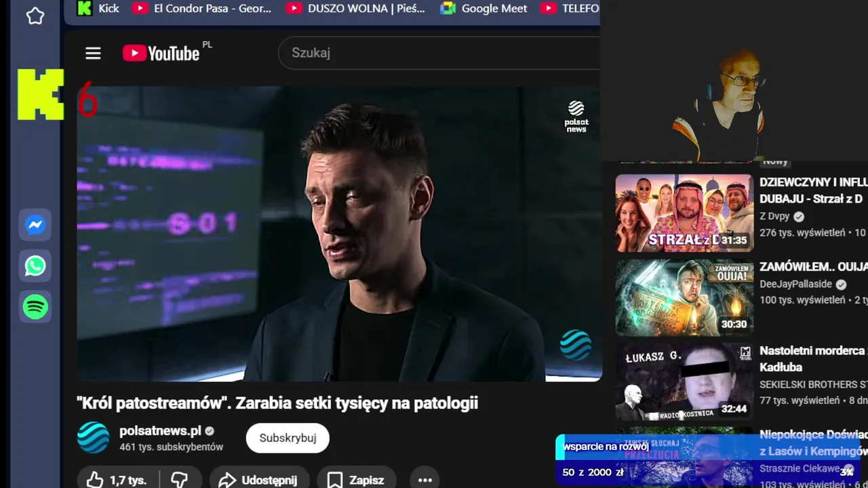868x488 pixels.
Task: Open WhatsApp in the browser sidebar
Action: point(35,266)
